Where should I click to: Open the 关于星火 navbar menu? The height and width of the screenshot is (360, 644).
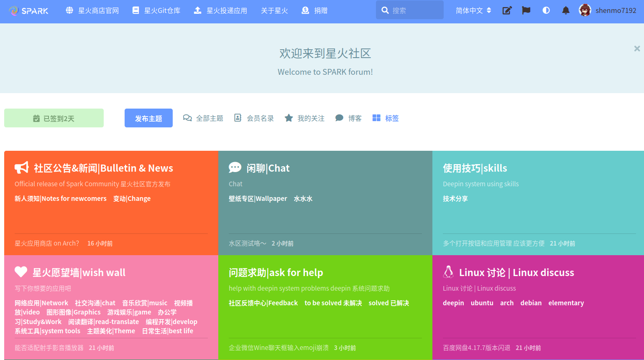pyautogui.click(x=274, y=11)
